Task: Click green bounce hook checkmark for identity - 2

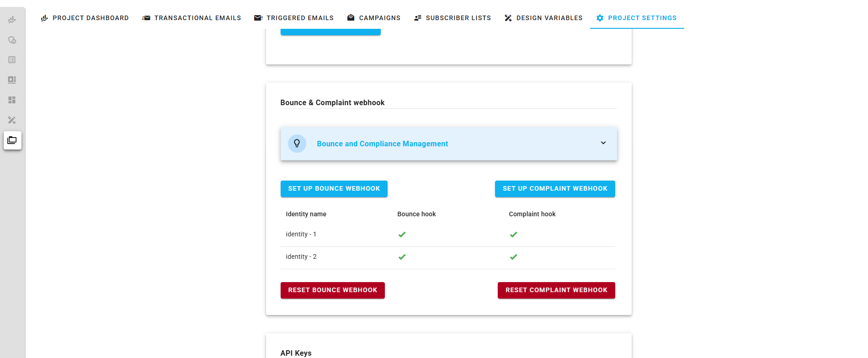Action: coord(402,257)
